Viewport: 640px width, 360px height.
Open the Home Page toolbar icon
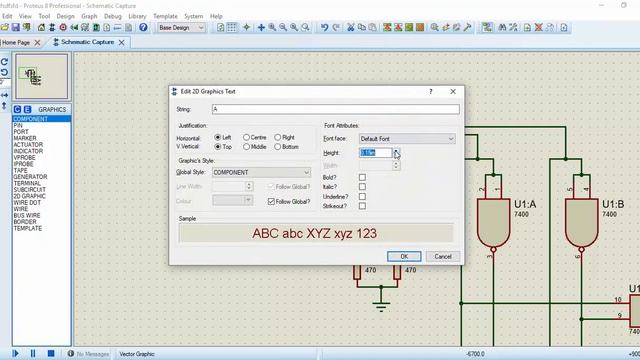pyautogui.click(x=41, y=27)
